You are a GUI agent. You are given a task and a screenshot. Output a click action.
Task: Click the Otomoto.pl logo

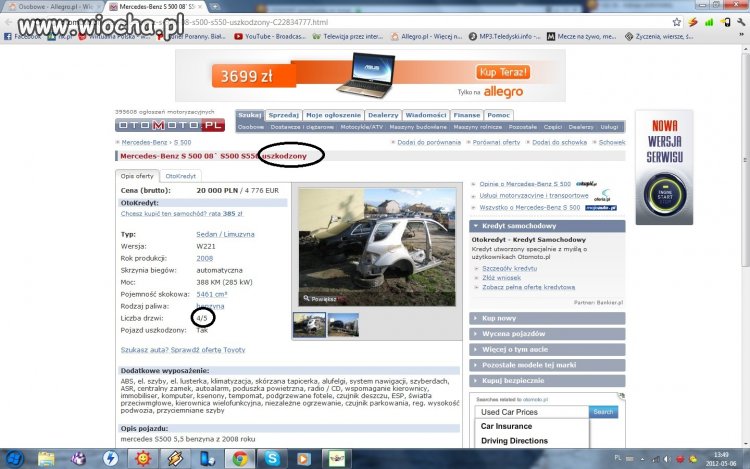pos(170,125)
